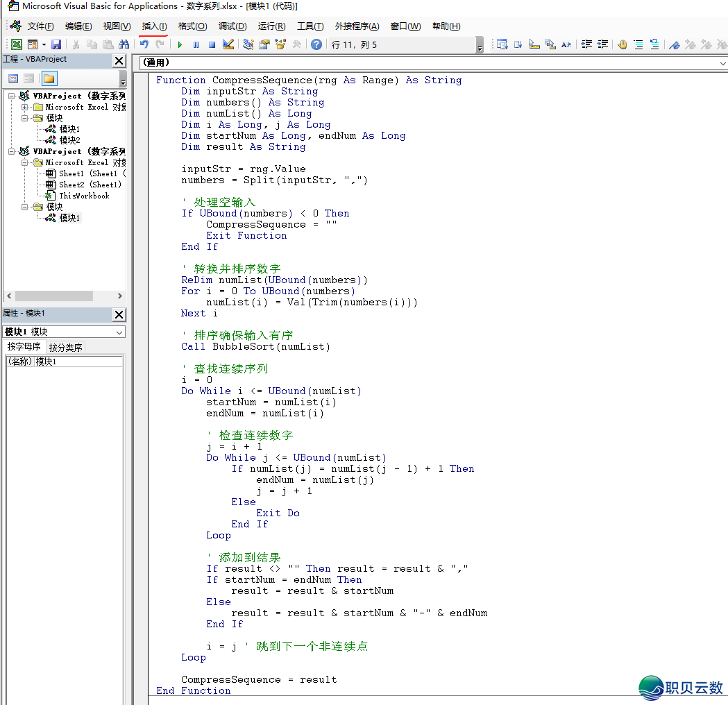
Task: Open the 视图(V) menu
Action: point(117,26)
